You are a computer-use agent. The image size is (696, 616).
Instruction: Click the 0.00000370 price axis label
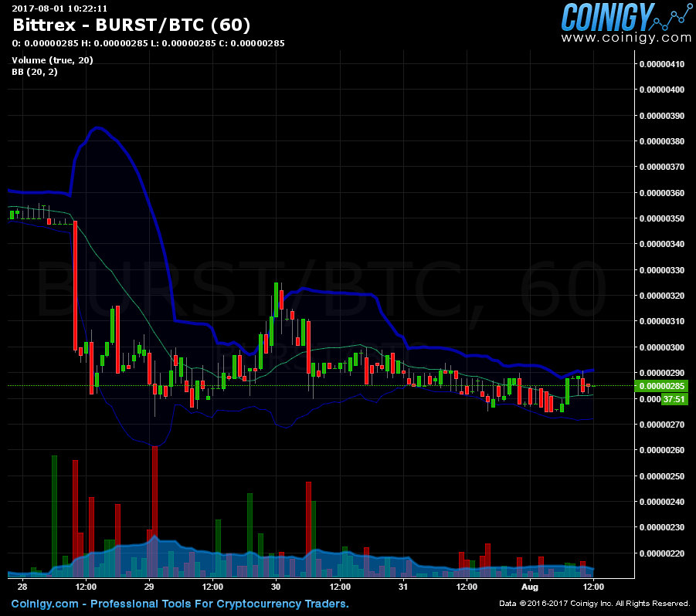(662, 168)
